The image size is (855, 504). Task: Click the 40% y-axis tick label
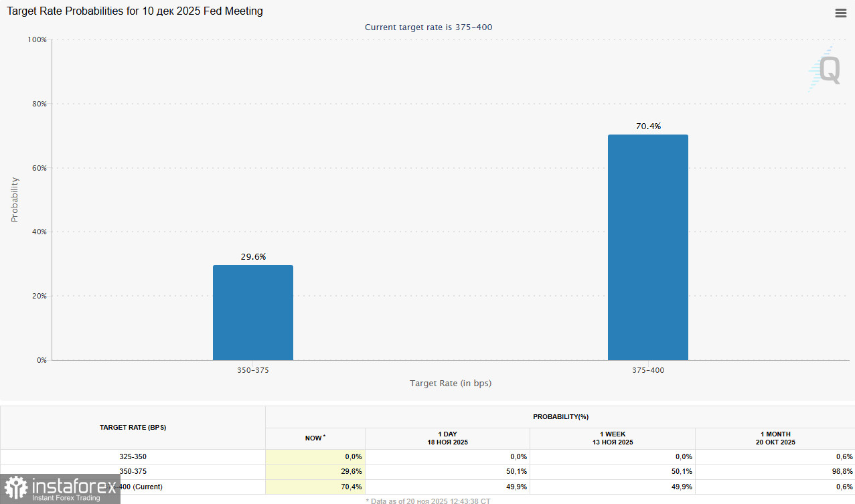[38, 232]
